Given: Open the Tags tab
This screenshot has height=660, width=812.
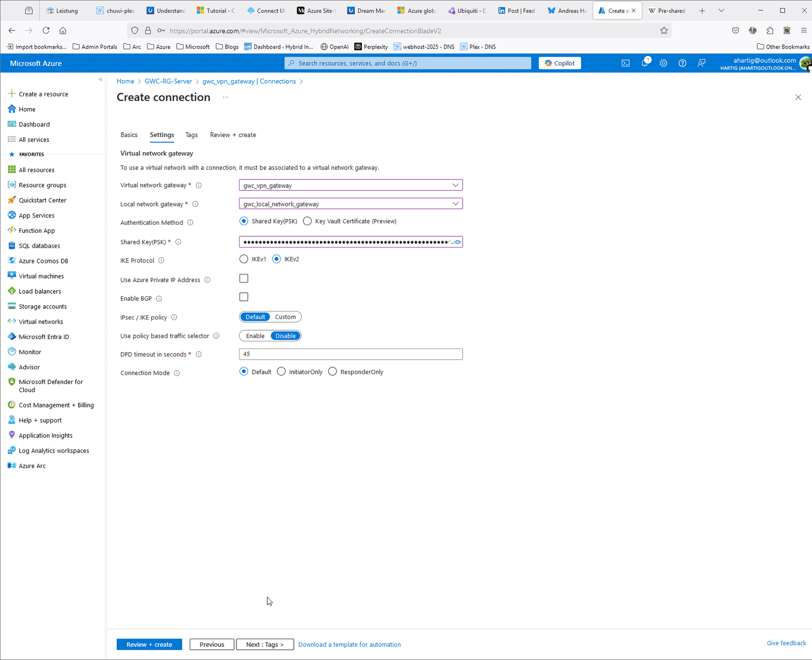Looking at the screenshot, I should click(x=191, y=134).
